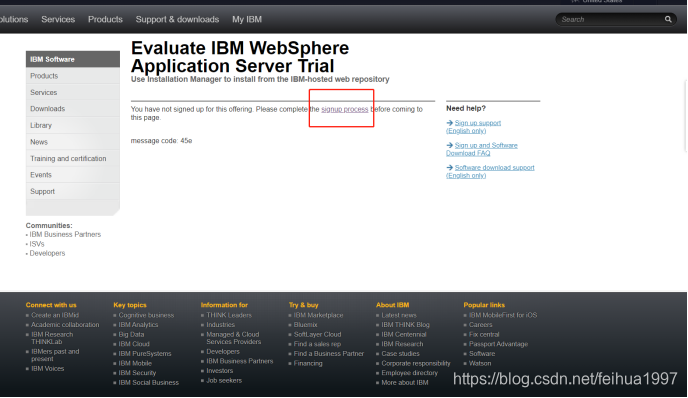Open Case studies footer link
The width and height of the screenshot is (688, 398).
400,354
